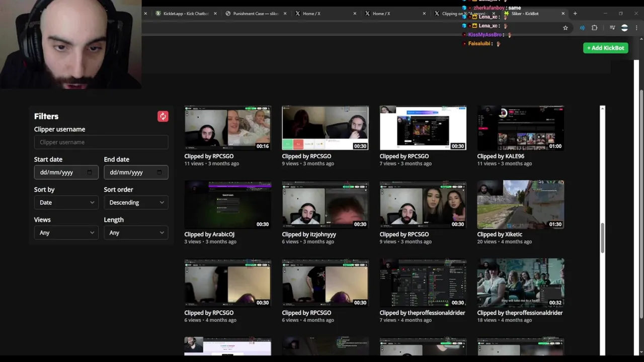This screenshot has height=362, width=644.
Task: Open the RPCSGO clip thumbnail with 7 views
Action: (x=423, y=128)
